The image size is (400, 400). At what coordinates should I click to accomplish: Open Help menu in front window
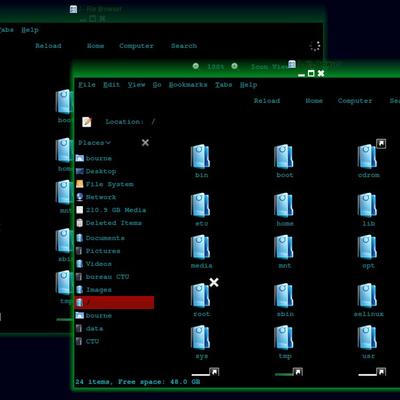pos(248,85)
